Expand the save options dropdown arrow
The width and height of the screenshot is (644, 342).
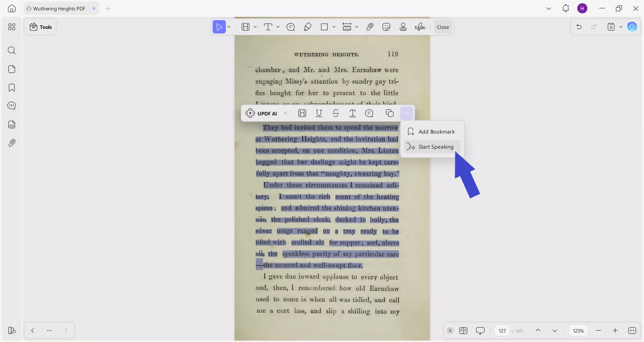point(621,27)
